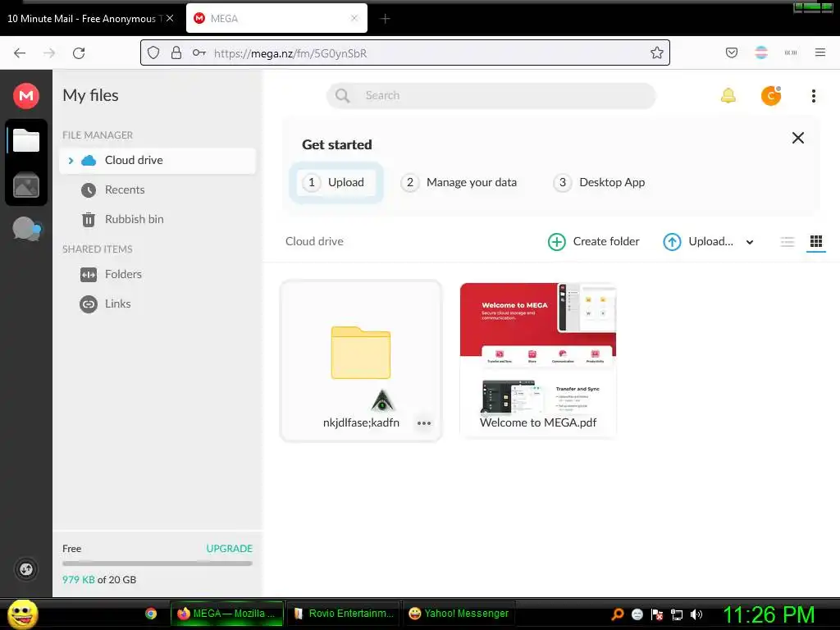Image resolution: width=840 pixels, height=630 pixels.
Task: Go forward in browser
Action: [x=49, y=53]
